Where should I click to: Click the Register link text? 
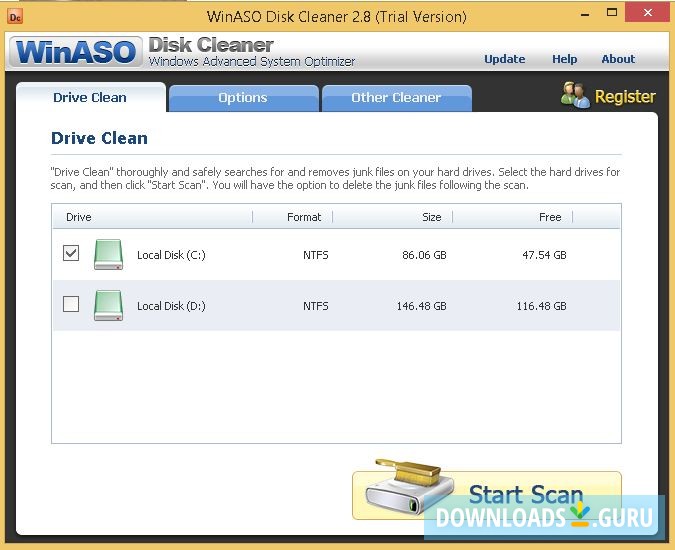tap(625, 96)
